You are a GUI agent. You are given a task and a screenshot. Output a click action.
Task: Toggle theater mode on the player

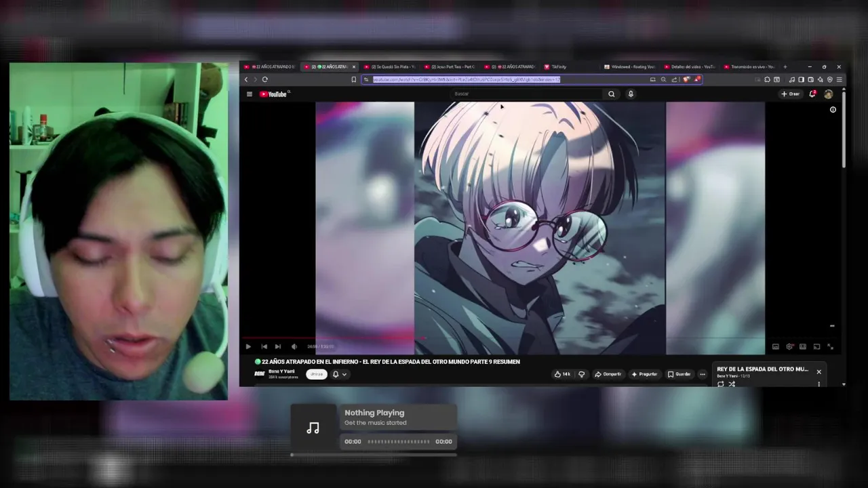(x=803, y=346)
